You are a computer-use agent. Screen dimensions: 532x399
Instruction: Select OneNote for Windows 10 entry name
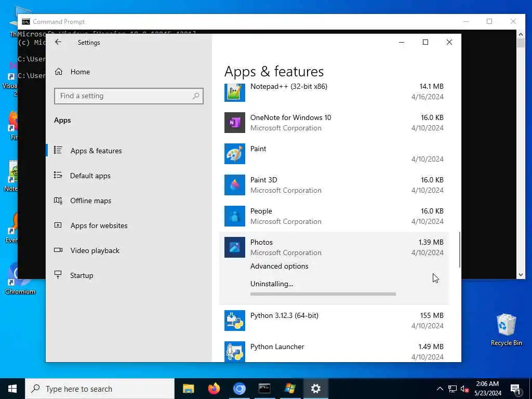(291, 118)
